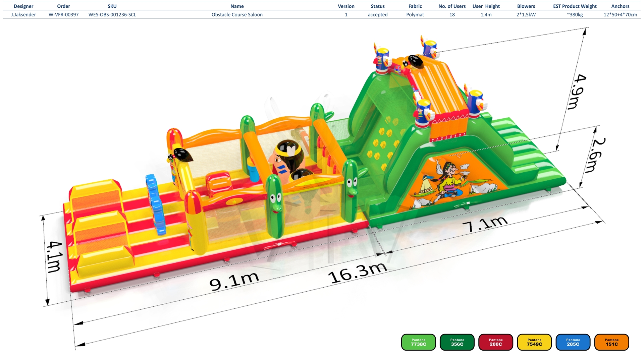Click the Pantone 7549C yellow swatch
Screen dimensions: 644x362
point(534,342)
